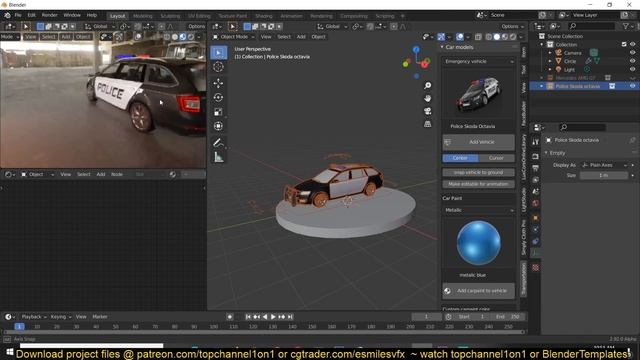Click the navigation gizmo Z axis
This screenshot has height=360, width=640.
pos(416,50)
